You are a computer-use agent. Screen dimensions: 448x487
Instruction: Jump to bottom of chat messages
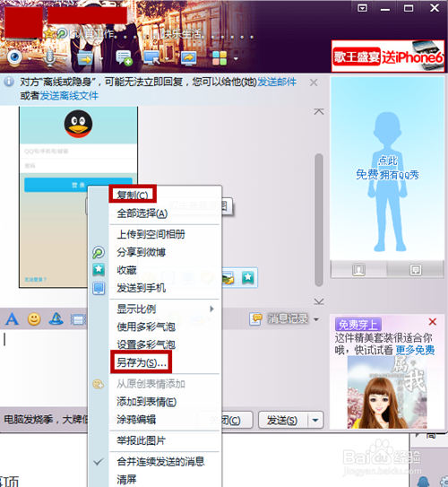point(319,301)
